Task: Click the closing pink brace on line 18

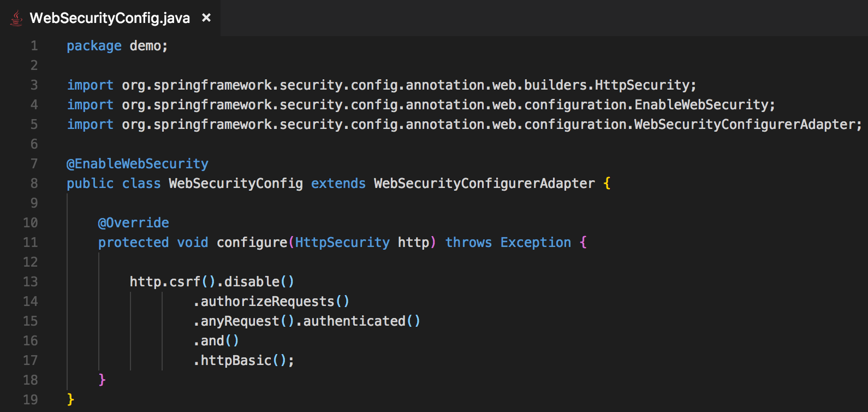Action: tap(102, 380)
